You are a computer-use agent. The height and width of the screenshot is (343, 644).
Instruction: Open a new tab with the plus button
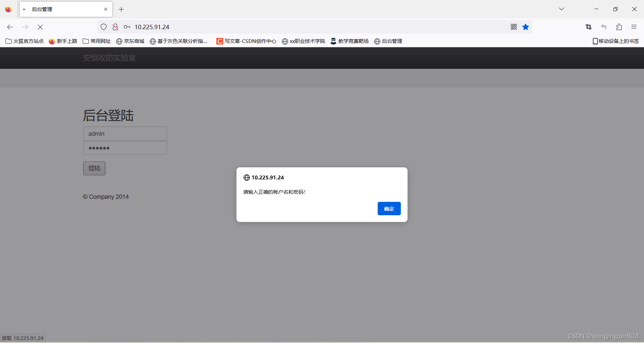click(x=121, y=9)
